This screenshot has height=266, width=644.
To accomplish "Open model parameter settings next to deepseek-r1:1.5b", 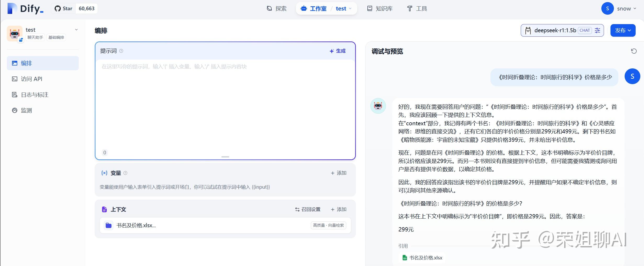I will pyautogui.click(x=597, y=30).
